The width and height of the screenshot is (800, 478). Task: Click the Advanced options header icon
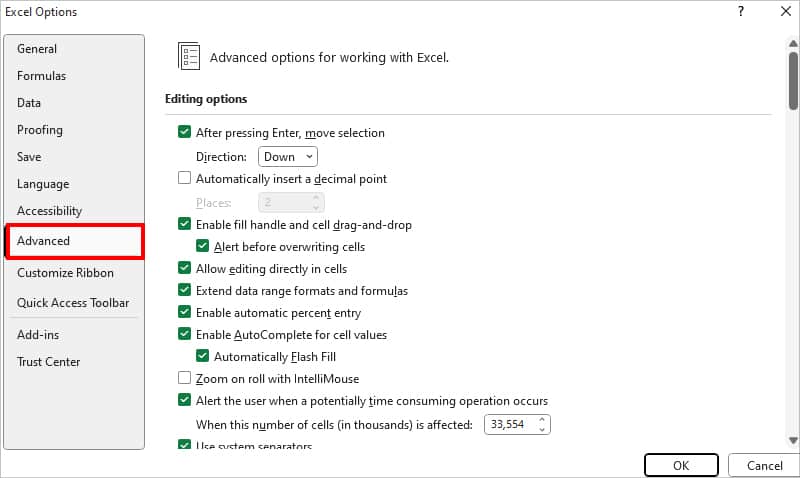[189, 57]
